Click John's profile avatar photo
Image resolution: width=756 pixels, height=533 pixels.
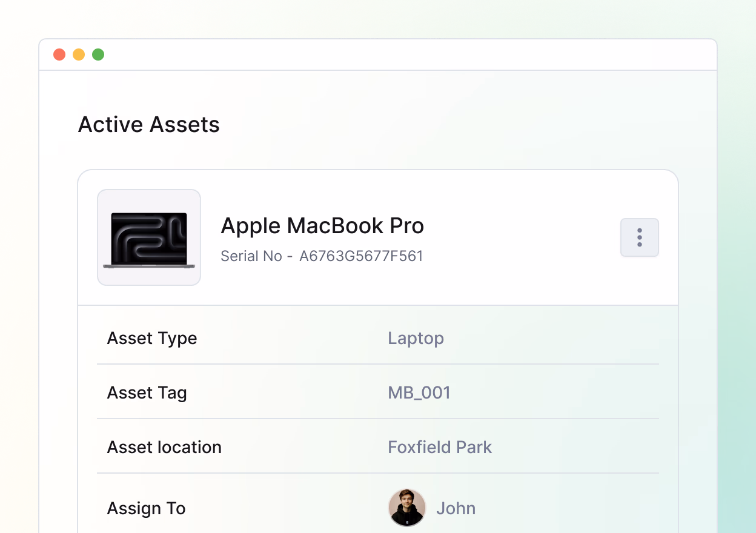pyautogui.click(x=406, y=508)
